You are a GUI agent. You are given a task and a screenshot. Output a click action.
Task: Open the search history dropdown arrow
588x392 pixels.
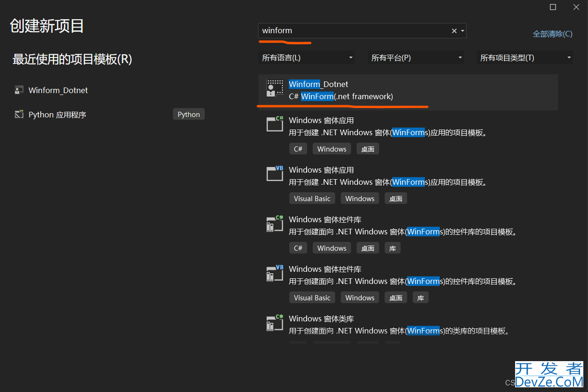tap(463, 31)
